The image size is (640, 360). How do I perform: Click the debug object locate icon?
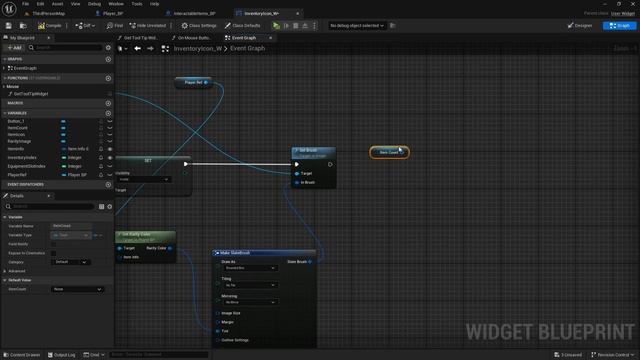pyautogui.click(x=393, y=26)
